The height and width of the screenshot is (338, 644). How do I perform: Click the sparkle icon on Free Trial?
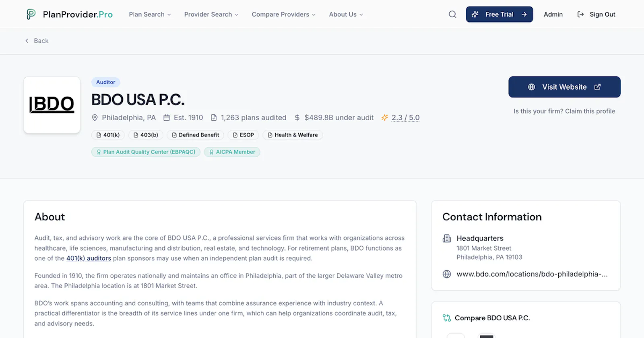(x=475, y=14)
